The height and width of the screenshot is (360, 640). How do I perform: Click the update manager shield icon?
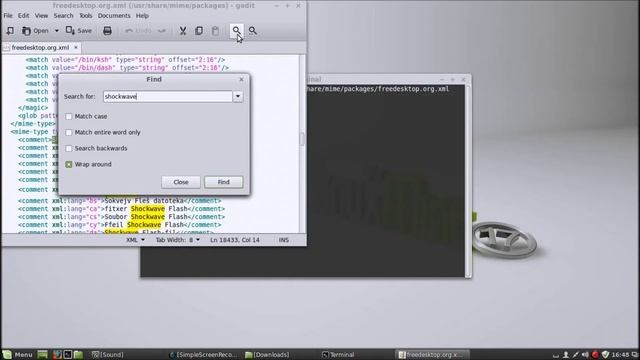(x=605, y=355)
